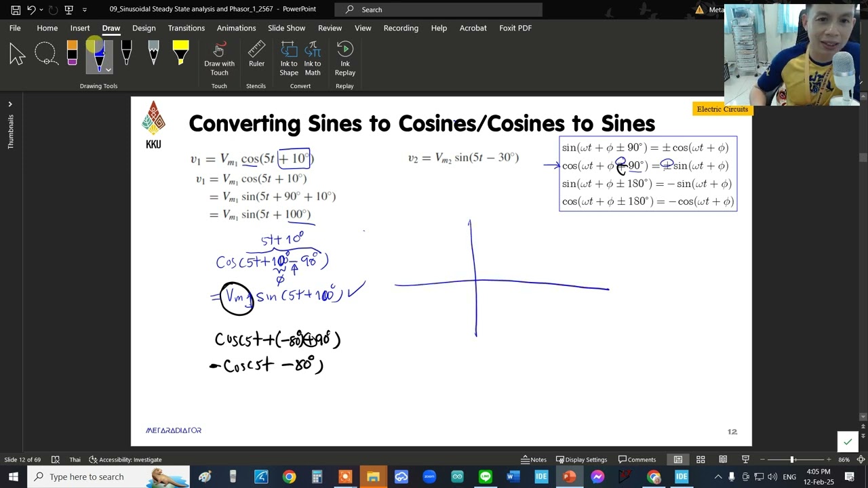Click the 86% zoom level
The height and width of the screenshot is (488, 868).
(844, 460)
